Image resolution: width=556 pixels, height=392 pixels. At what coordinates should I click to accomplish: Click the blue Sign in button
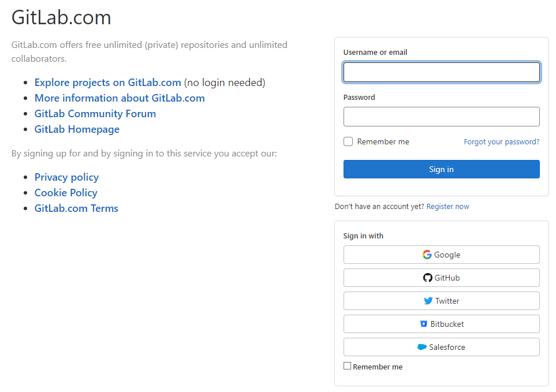point(442,169)
